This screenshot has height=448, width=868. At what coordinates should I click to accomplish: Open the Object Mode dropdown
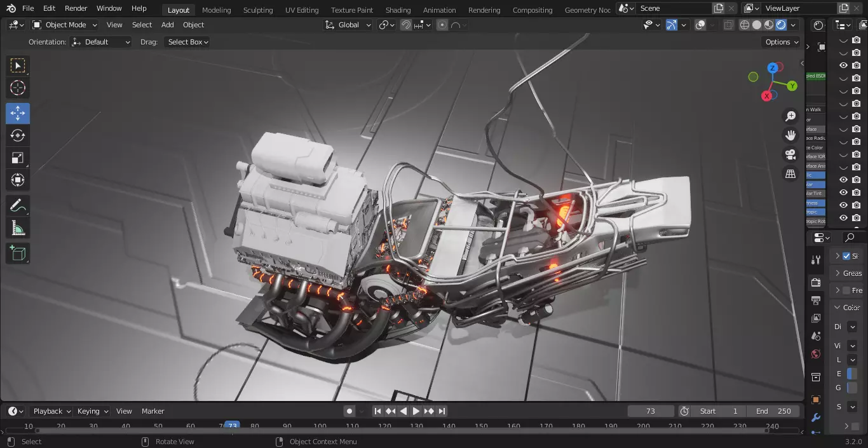point(65,25)
